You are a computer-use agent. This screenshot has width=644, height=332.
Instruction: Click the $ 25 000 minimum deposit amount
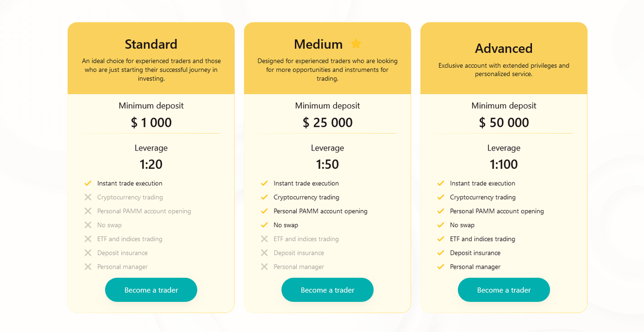coord(327,122)
